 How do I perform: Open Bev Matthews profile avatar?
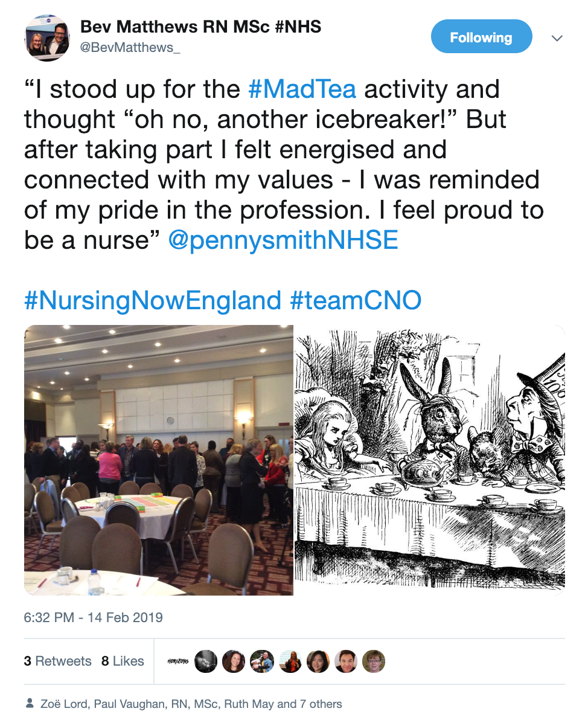pyautogui.click(x=47, y=37)
